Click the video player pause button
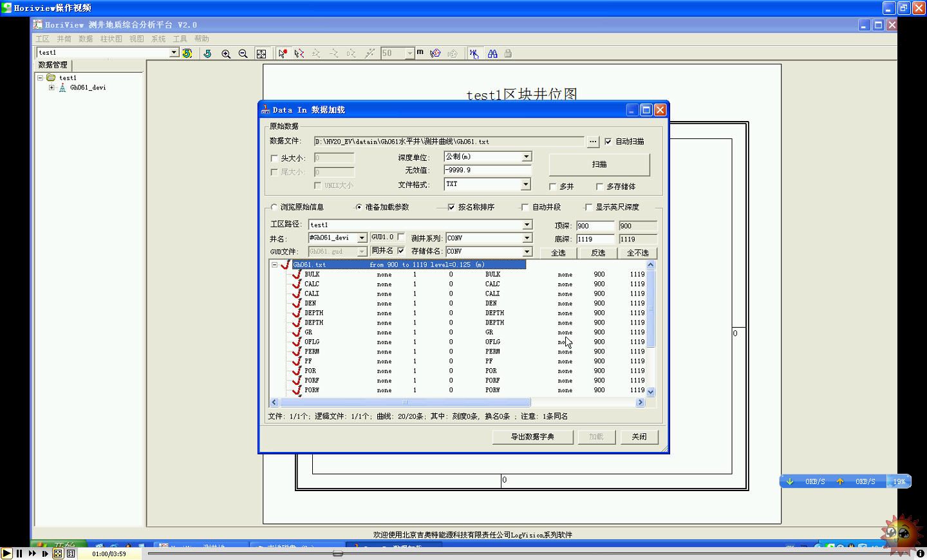The width and height of the screenshot is (927, 560). pyautogui.click(x=19, y=554)
